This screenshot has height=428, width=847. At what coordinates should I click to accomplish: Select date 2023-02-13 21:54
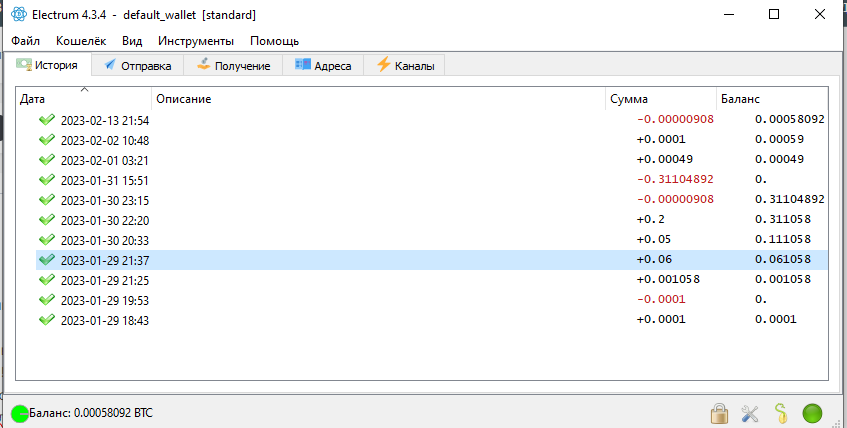click(x=105, y=121)
